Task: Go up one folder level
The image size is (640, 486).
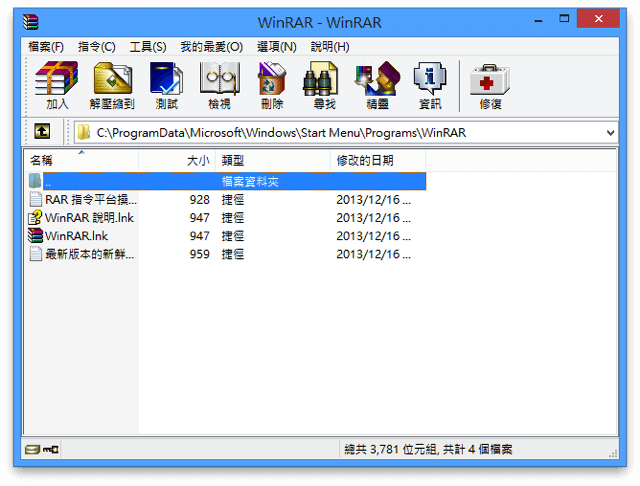Action: click(42, 131)
